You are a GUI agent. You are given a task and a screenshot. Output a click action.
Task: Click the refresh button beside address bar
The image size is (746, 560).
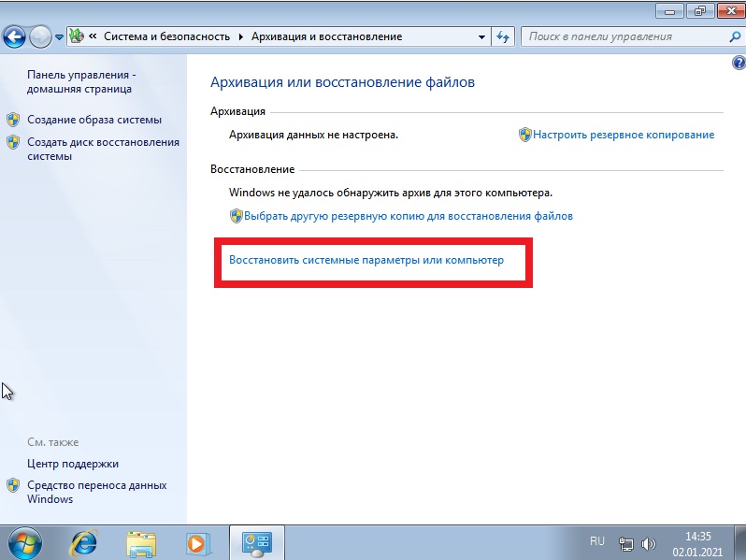coord(503,36)
